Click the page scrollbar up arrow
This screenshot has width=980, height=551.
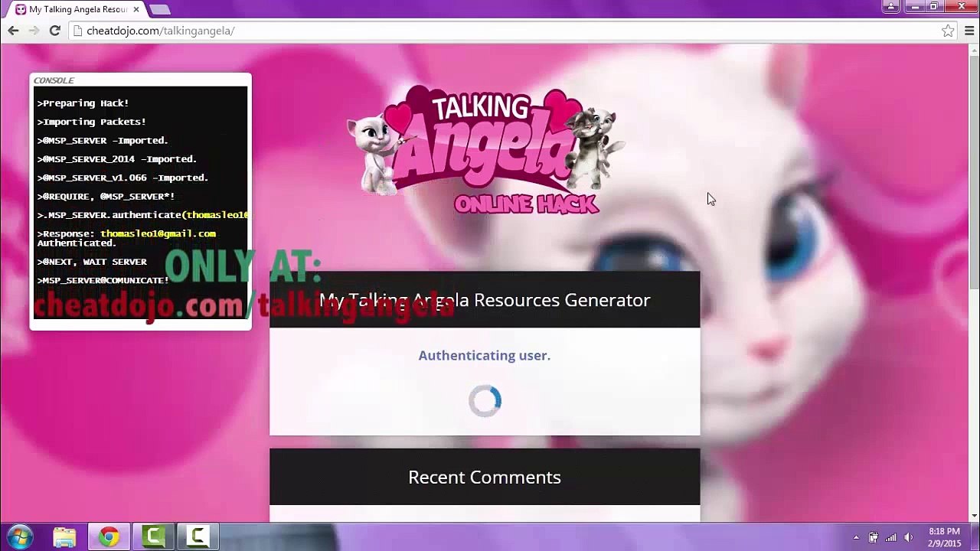pyautogui.click(x=973, y=51)
